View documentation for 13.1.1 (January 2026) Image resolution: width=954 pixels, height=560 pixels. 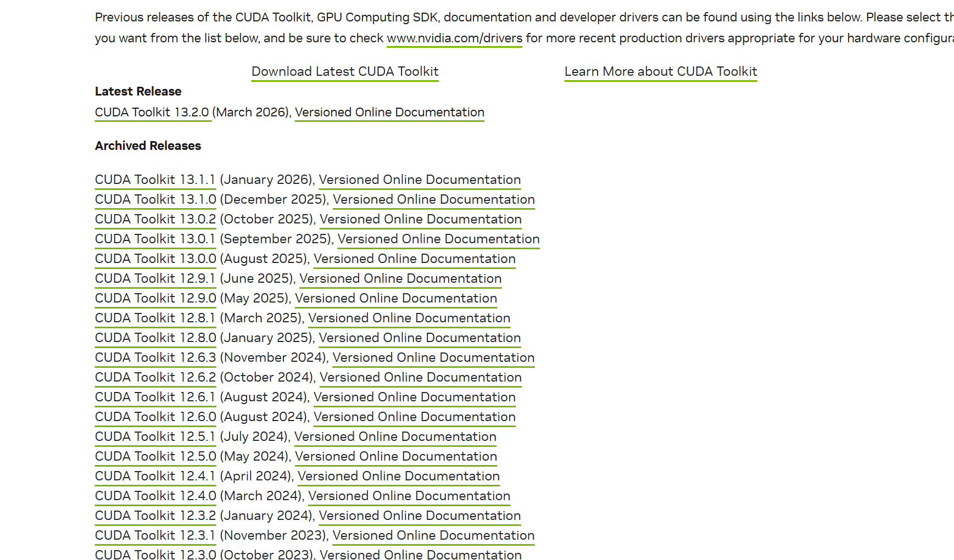(x=420, y=180)
